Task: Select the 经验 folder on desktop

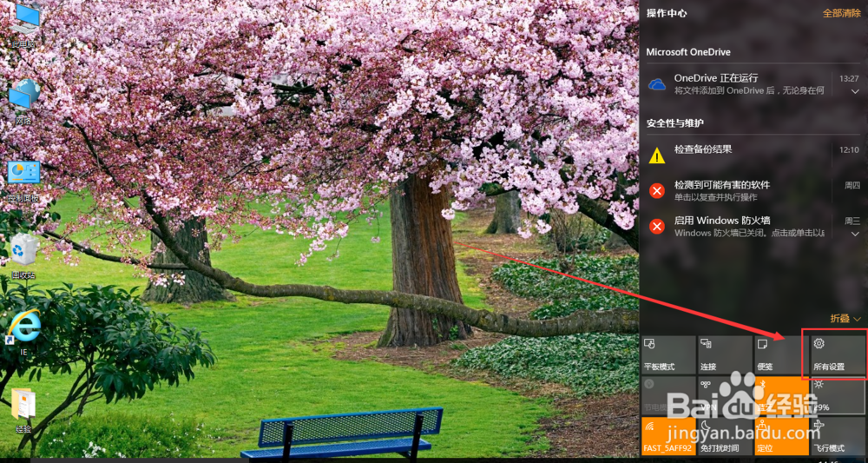Action: [23, 411]
